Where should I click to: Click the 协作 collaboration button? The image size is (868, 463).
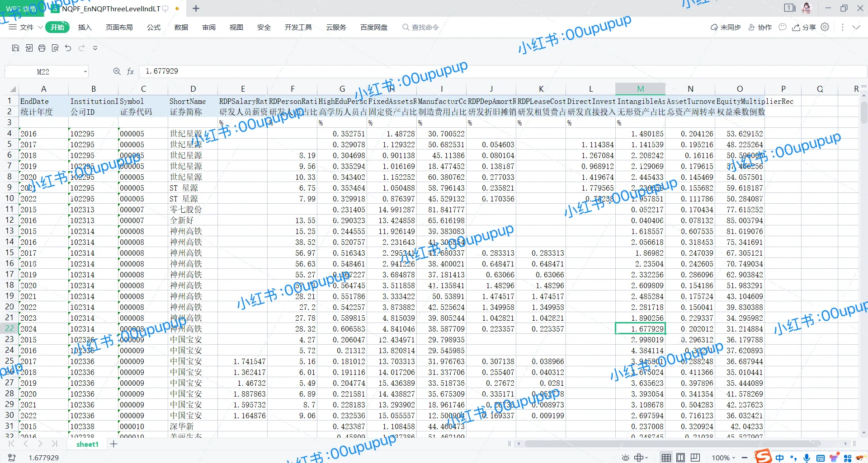(x=760, y=27)
